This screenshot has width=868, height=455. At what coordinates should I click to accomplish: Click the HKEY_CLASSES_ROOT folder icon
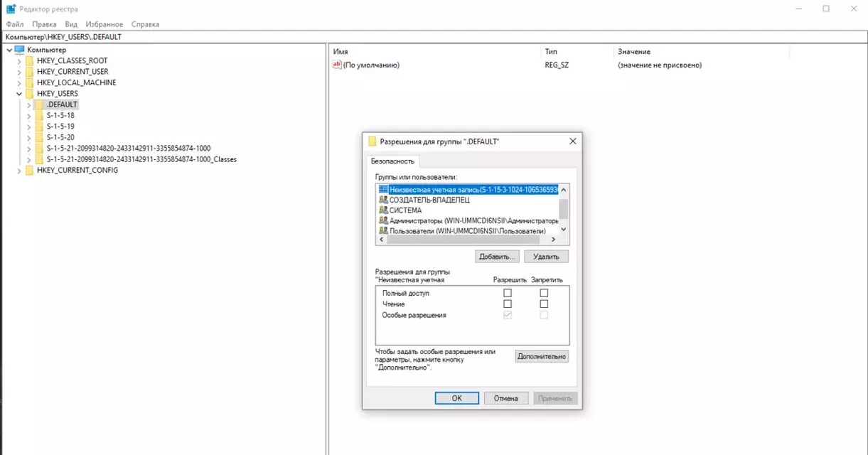coord(29,61)
